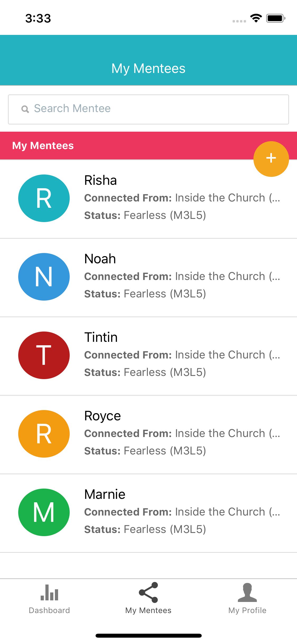Viewport: 297px width, 644px height.
Task: Open the mentee named Noah
Action: (100, 259)
